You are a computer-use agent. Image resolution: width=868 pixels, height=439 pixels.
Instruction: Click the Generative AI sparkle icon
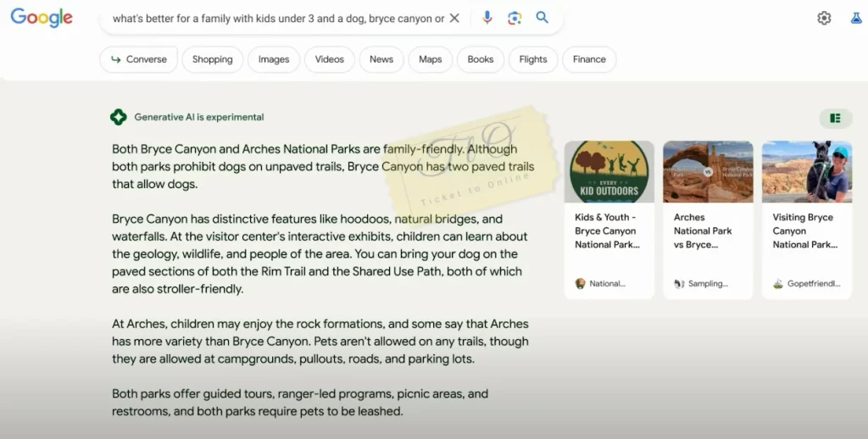[x=118, y=117]
